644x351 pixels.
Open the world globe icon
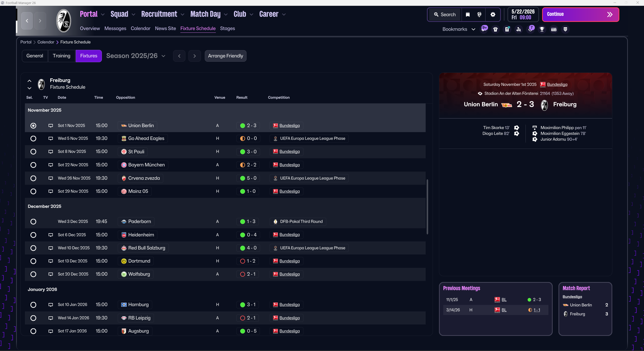tap(479, 15)
